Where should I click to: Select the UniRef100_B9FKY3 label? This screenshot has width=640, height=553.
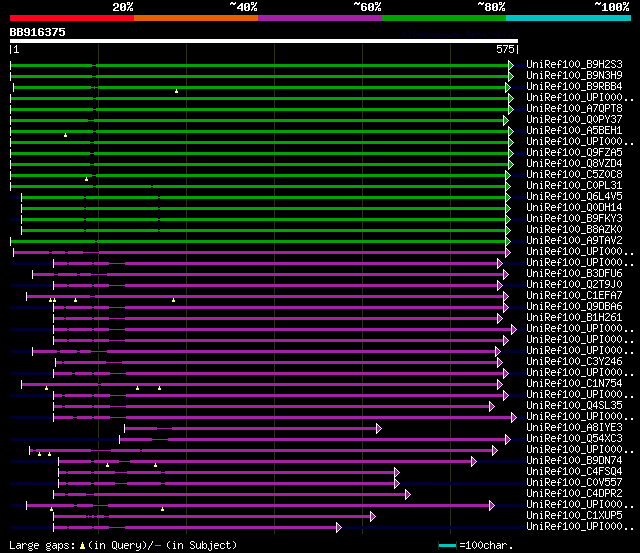574,218
